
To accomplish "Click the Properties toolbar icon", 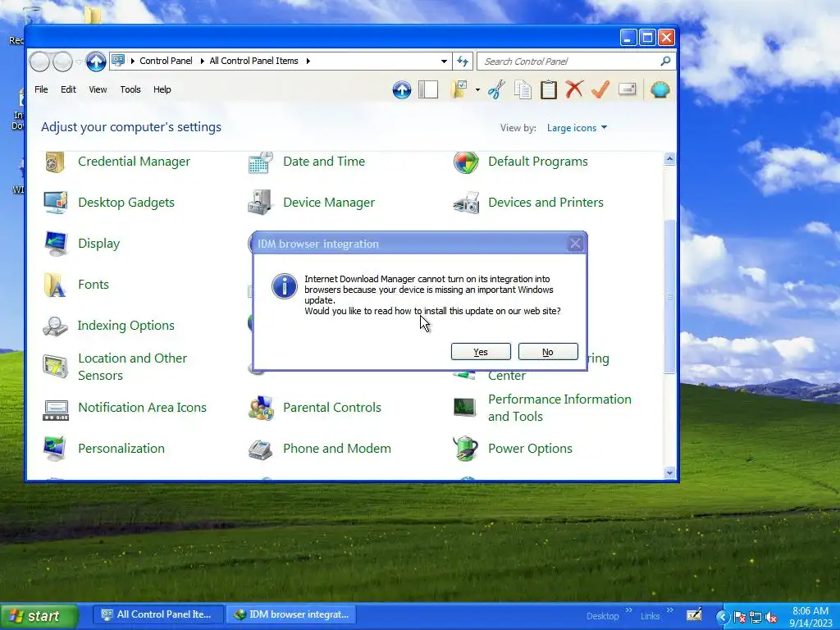I will (x=627, y=89).
